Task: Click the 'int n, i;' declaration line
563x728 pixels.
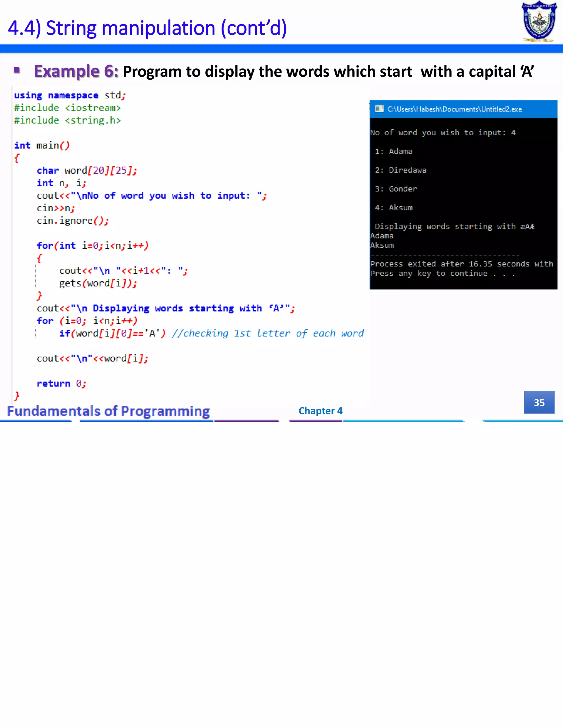Action: click(61, 183)
